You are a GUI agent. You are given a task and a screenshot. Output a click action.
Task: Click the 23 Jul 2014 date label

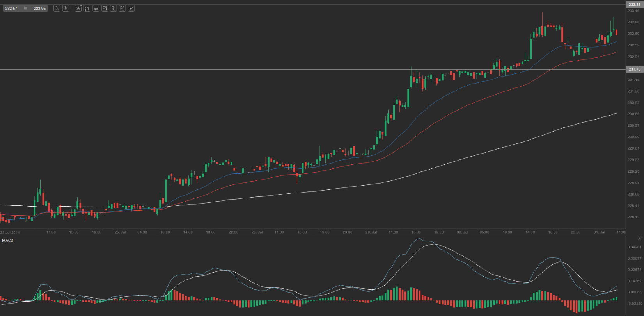[x=10, y=232]
